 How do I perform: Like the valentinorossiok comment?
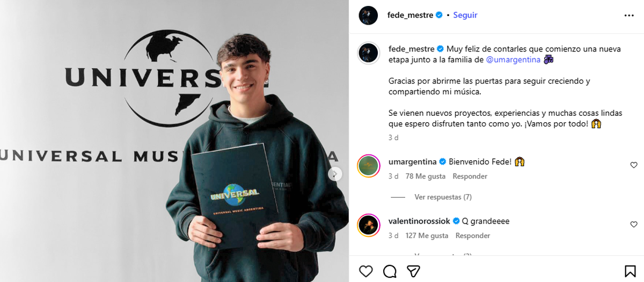[634, 225]
